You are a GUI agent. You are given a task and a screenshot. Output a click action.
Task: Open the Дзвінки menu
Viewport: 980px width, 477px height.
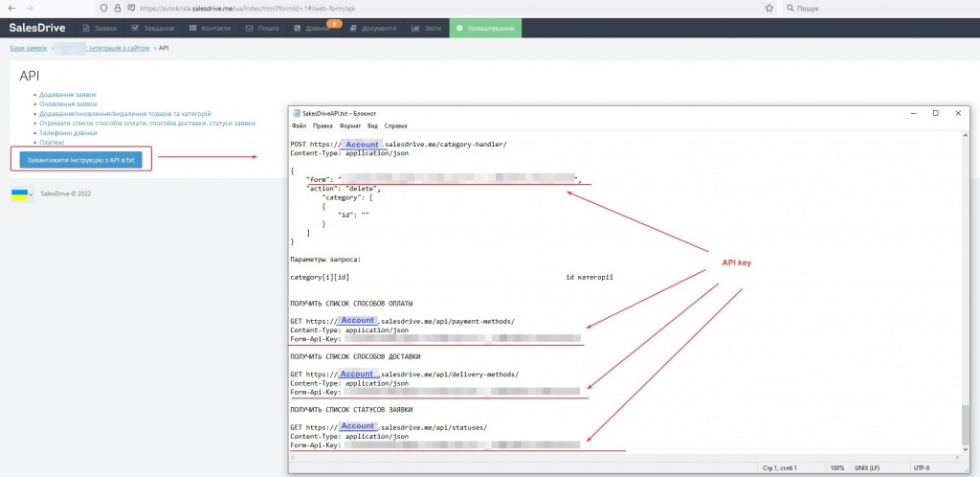coord(312,28)
